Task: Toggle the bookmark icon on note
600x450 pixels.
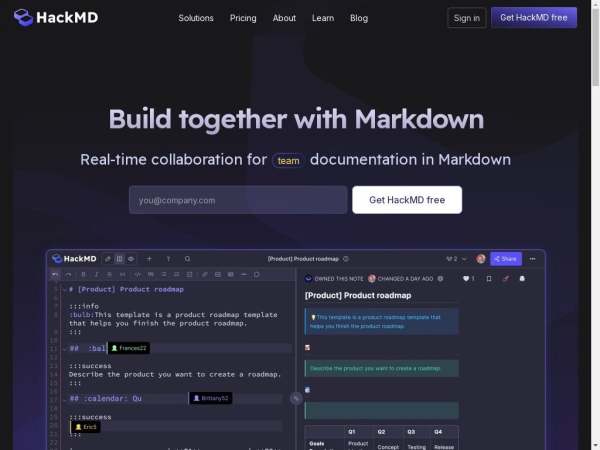Action: 489,279
